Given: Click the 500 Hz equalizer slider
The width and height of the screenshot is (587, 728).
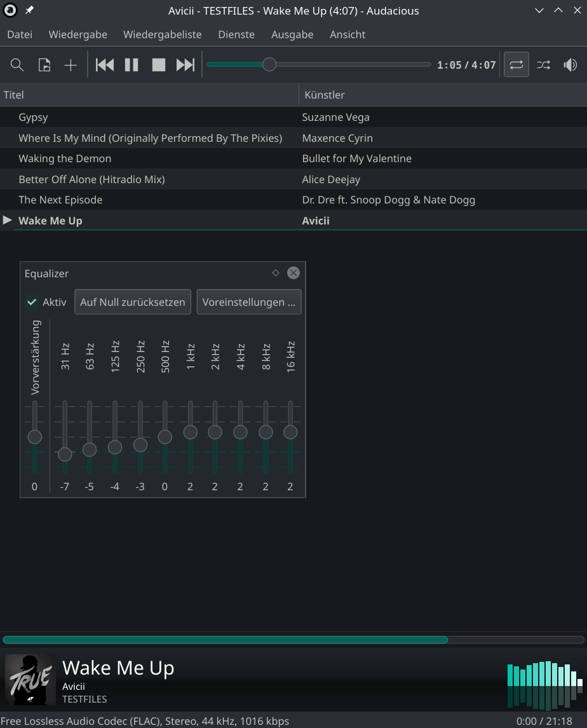Looking at the screenshot, I should [x=165, y=437].
